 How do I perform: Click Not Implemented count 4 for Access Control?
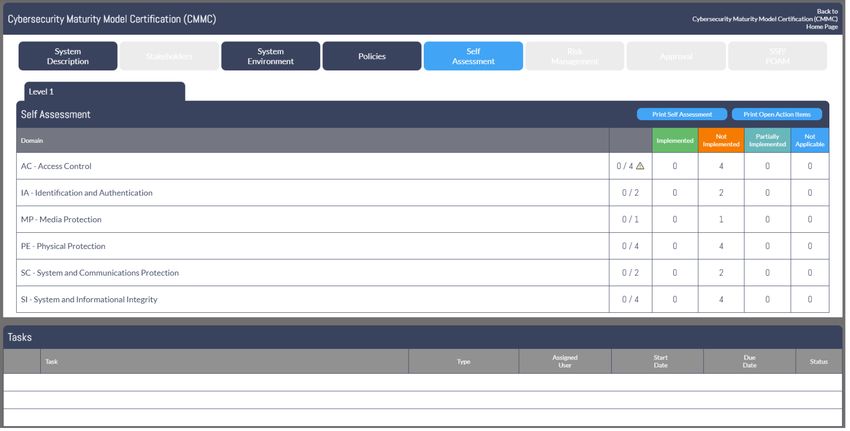click(721, 166)
